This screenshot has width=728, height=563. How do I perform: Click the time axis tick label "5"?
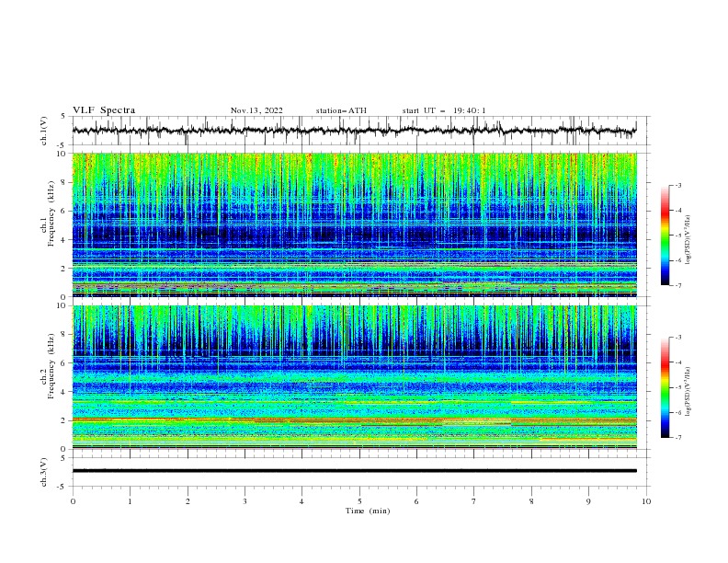point(359,501)
